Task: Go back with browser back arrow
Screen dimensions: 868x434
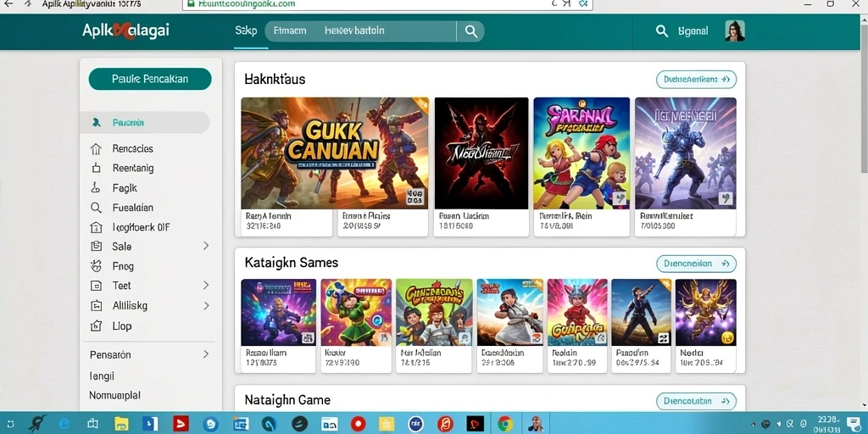Action: 8,4
